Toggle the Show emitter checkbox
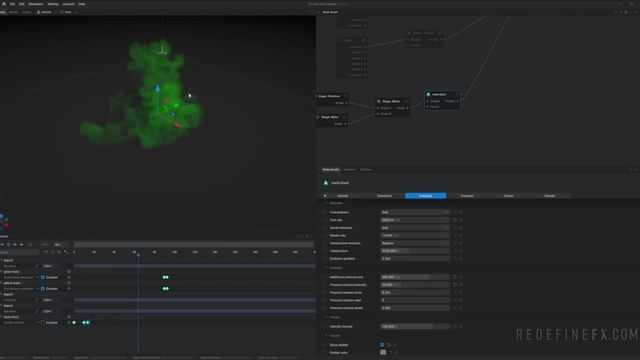This screenshot has height=360, width=640. pyautogui.click(x=382, y=345)
